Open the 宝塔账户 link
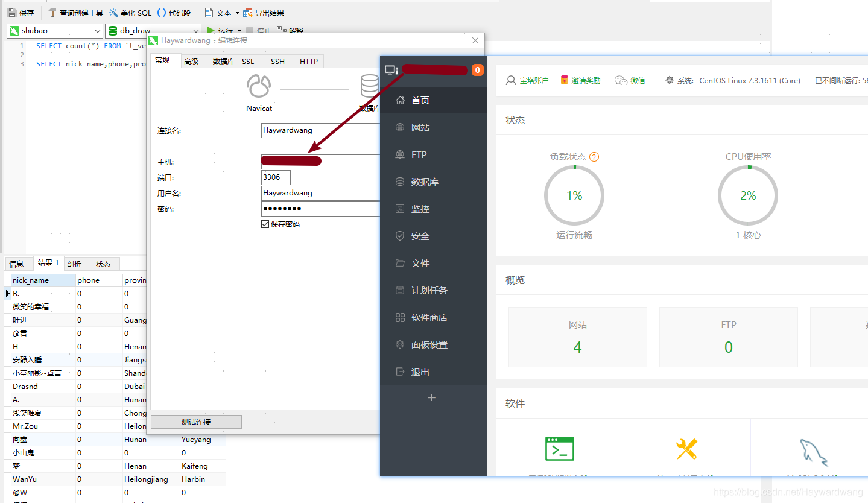868x503 pixels. [534, 80]
